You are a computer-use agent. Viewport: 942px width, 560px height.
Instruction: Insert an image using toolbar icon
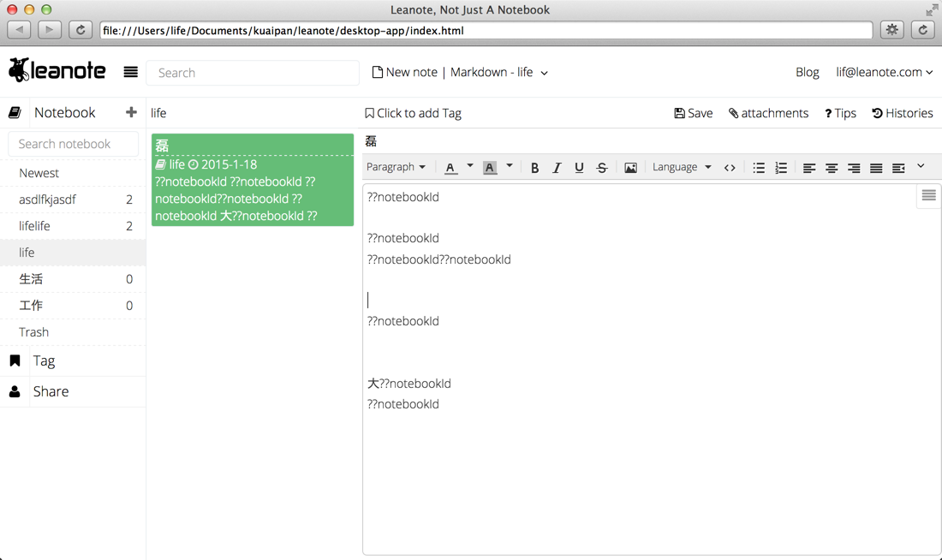[x=630, y=168]
